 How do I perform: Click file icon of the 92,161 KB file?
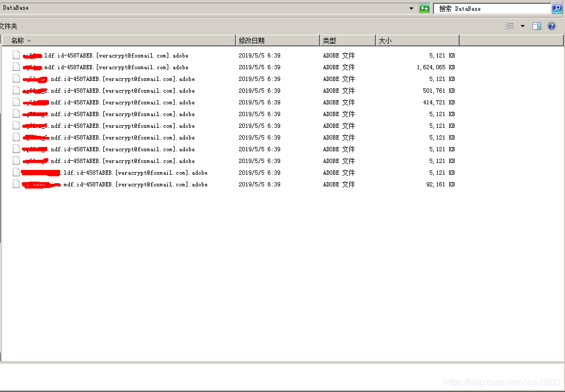[16, 184]
